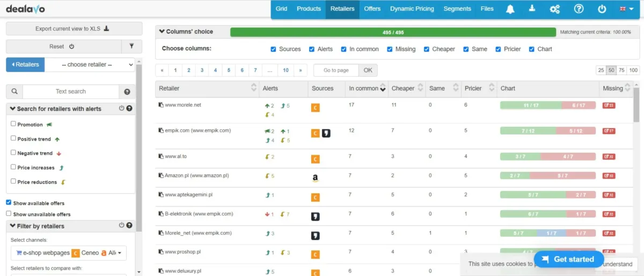The width and height of the screenshot is (644, 276).
Task: Click Ceneo source icon in www.al.to row
Action: 316,159
